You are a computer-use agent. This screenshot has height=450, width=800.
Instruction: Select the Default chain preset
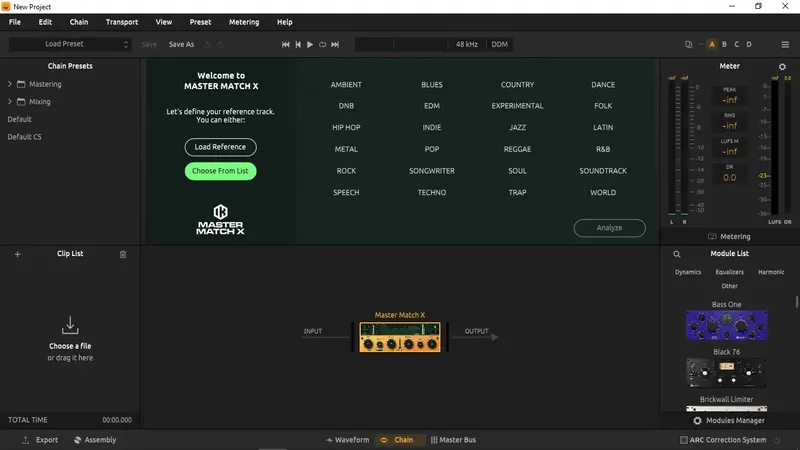click(19, 119)
